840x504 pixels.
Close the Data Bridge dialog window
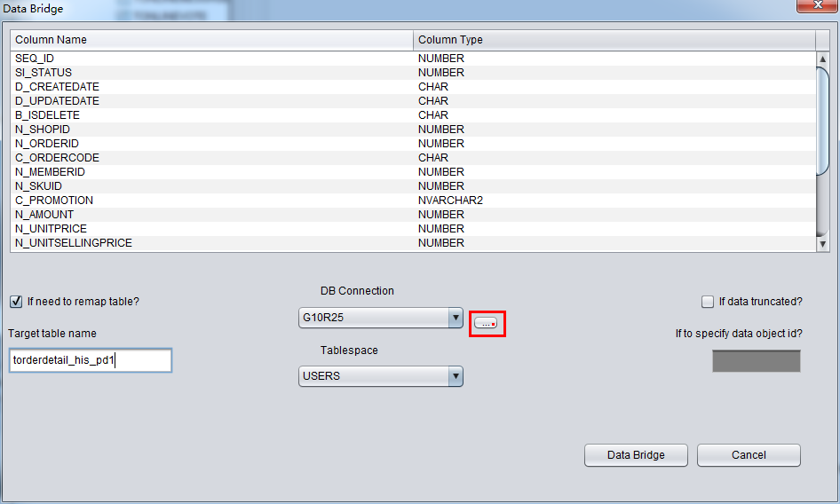[x=814, y=8]
